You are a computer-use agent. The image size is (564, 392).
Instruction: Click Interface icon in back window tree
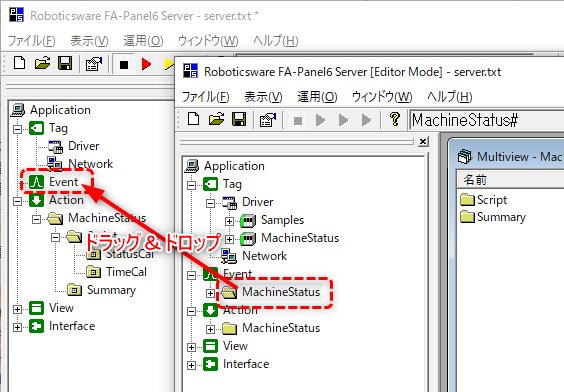pos(36,326)
